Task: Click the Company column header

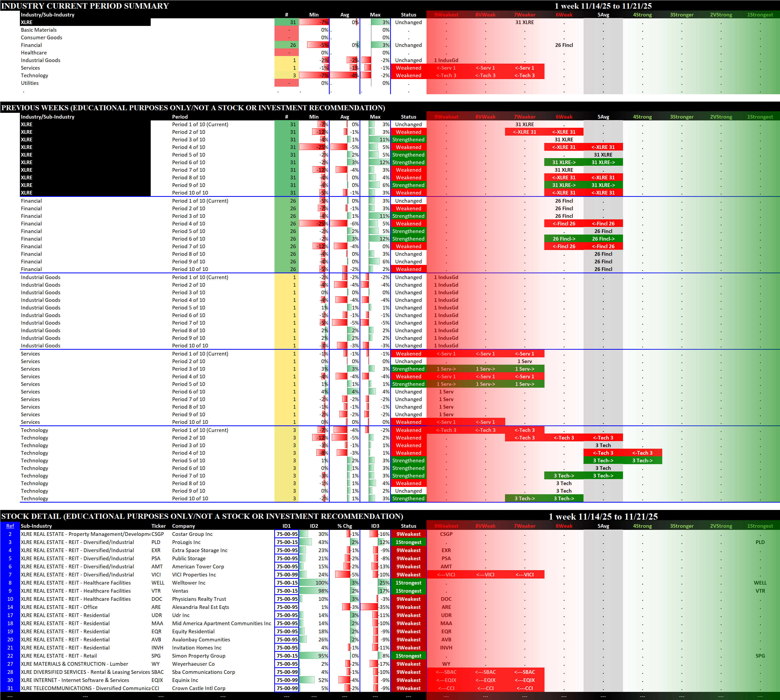Action: click(183, 526)
